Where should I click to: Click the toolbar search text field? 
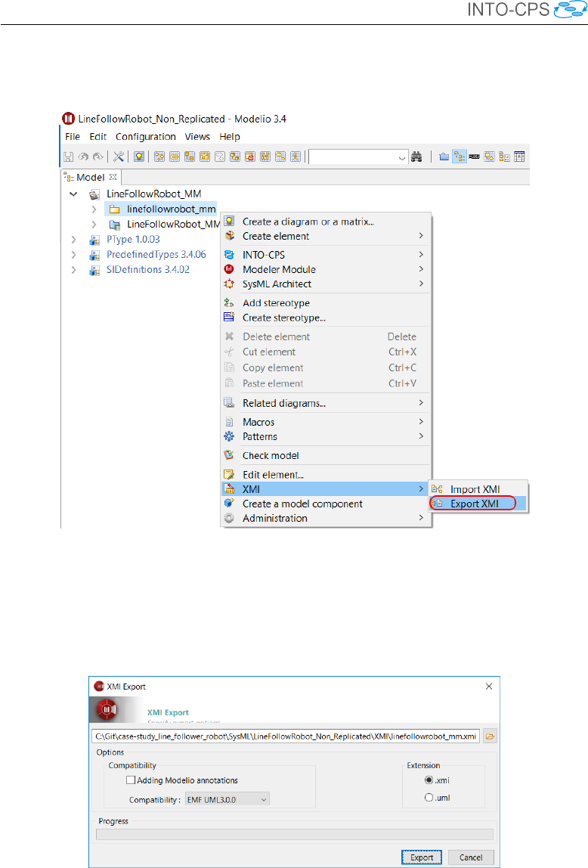(353, 158)
